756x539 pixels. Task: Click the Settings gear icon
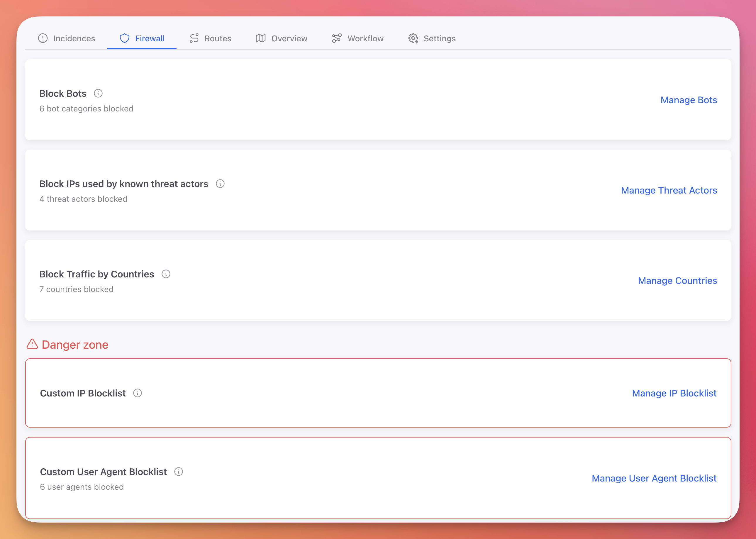coord(413,38)
